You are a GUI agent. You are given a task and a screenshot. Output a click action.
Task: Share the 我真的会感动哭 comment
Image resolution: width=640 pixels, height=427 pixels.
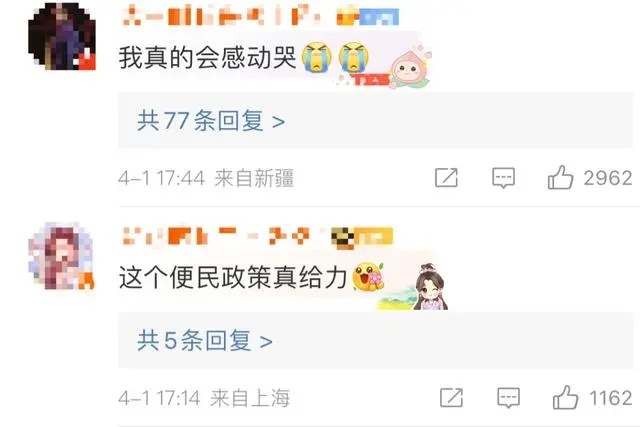[446, 178]
